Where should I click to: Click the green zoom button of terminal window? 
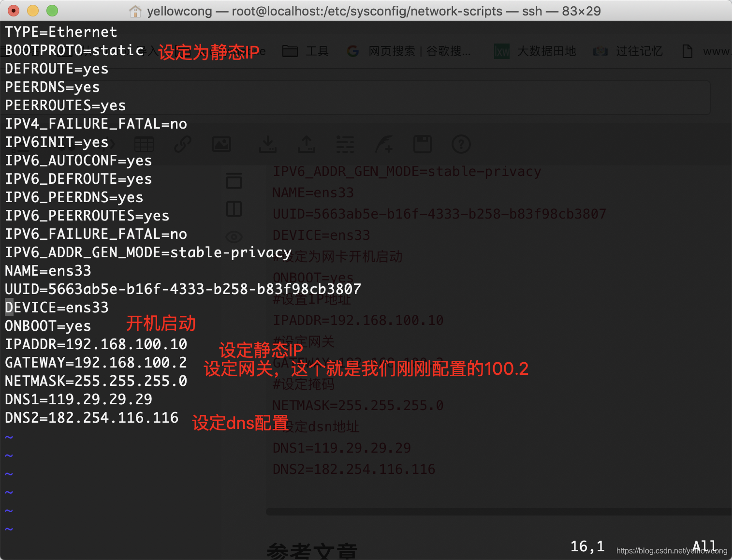[x=52, y=11]
